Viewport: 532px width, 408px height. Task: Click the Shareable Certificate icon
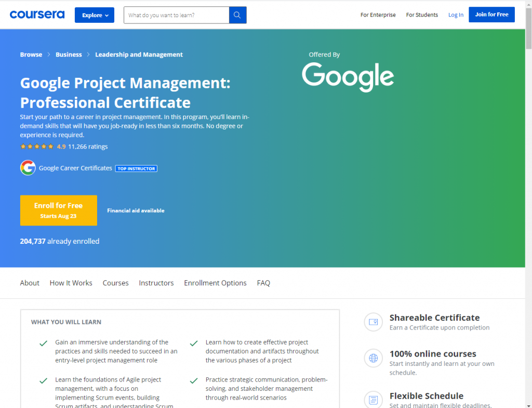pos(373,322)
